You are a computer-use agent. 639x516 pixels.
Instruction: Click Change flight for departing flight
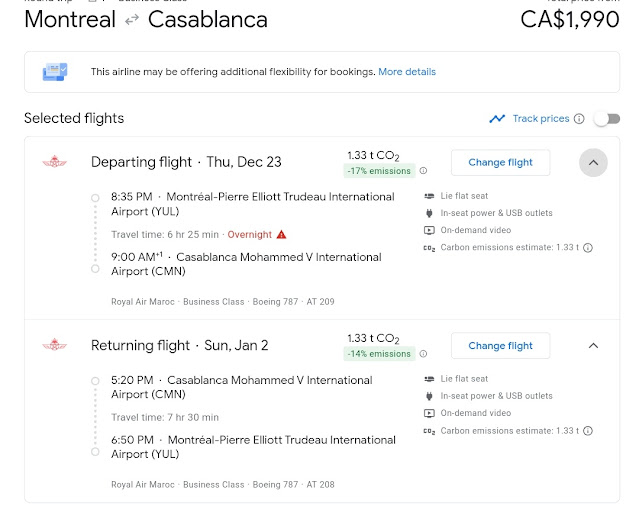[x=500, y=162]
